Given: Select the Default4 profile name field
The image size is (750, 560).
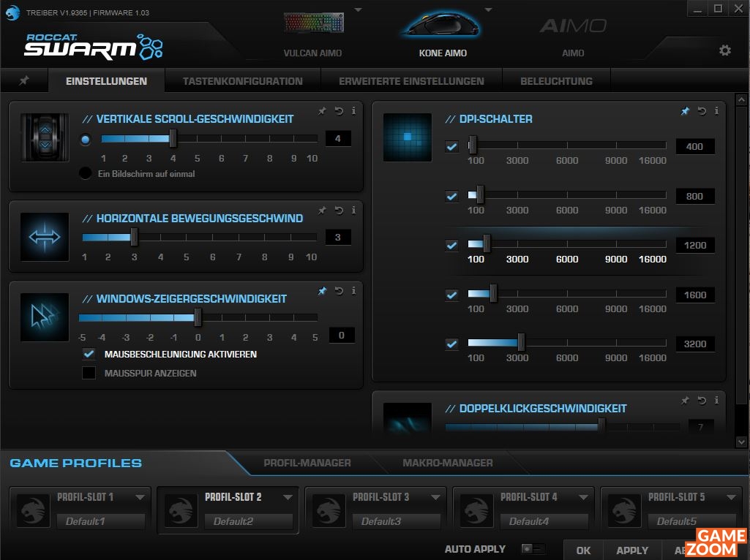Looking at the screenshot, I should coord(544,521).
